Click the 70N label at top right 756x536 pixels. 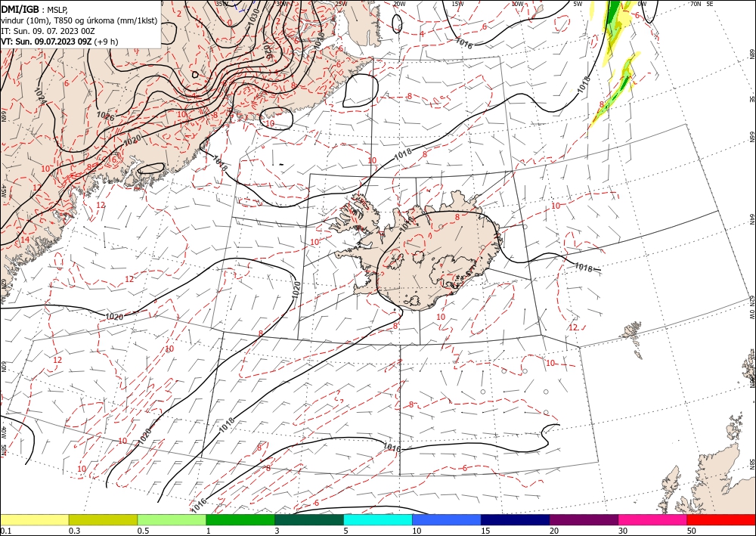coord(696,3)
